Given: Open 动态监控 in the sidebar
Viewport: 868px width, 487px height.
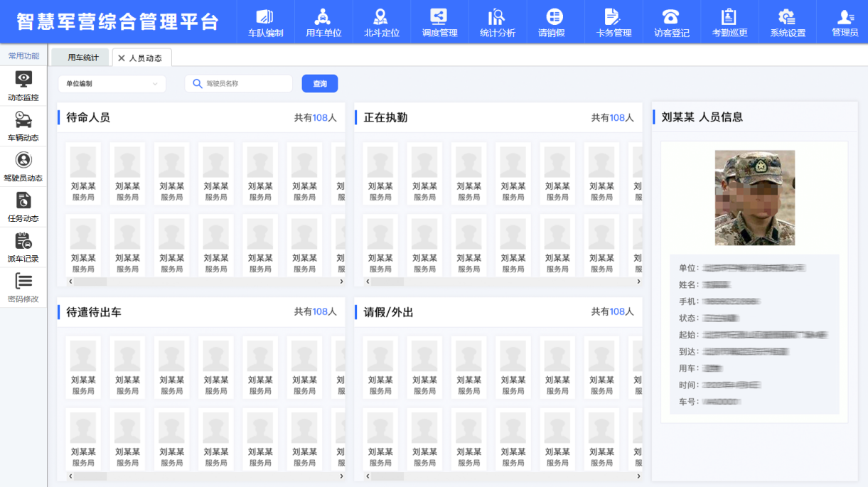Looking at the screenshot, I should [x=23, y=87].
